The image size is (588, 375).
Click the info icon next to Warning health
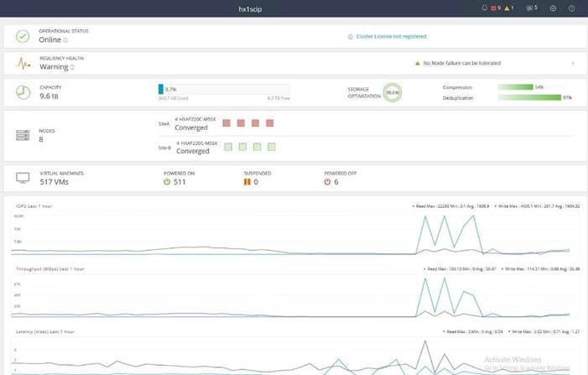(x=72, y=67)
